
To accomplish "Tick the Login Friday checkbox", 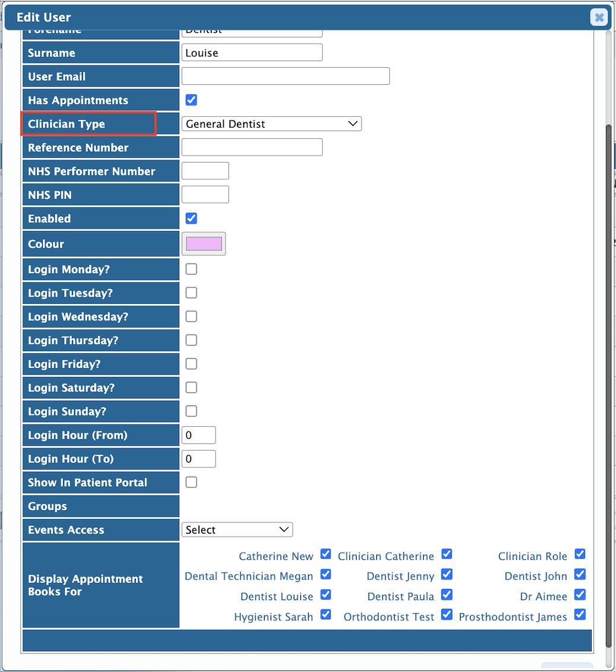I will 191,363.
